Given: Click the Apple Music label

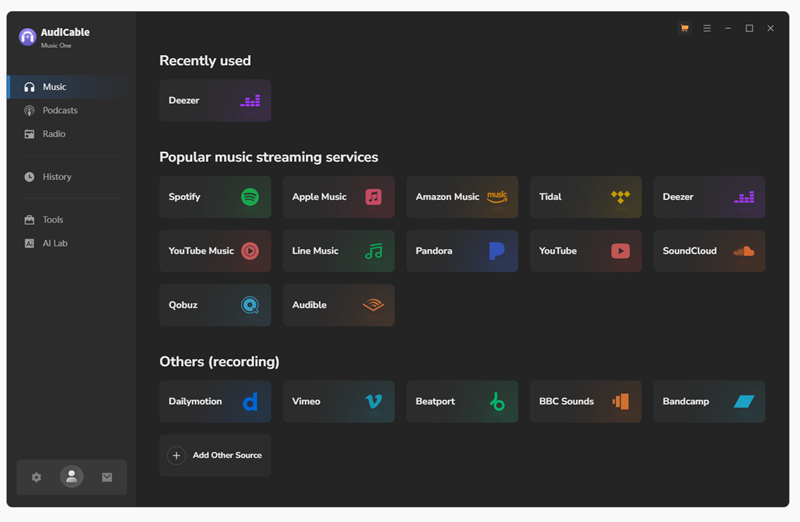Looking at the screenshot, I should [x=319, y=197].
